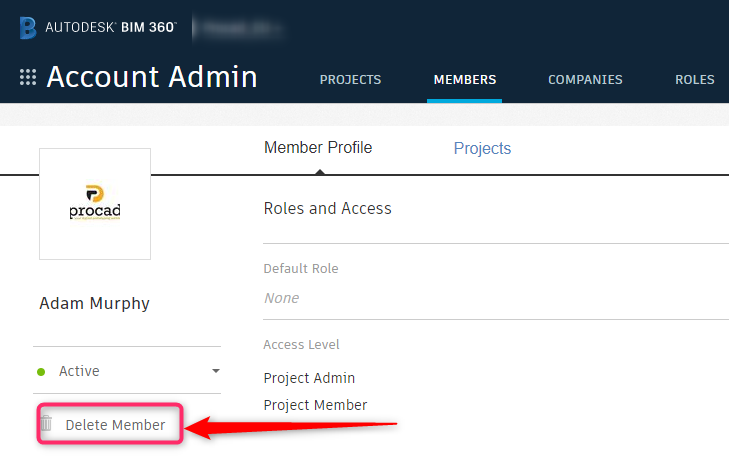
Task: Select the Project Member access level
Action: pyautogui.click(x=315, y=405)
